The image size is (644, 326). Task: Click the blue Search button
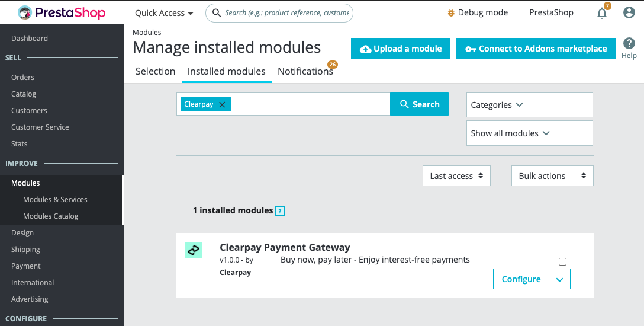419,104
